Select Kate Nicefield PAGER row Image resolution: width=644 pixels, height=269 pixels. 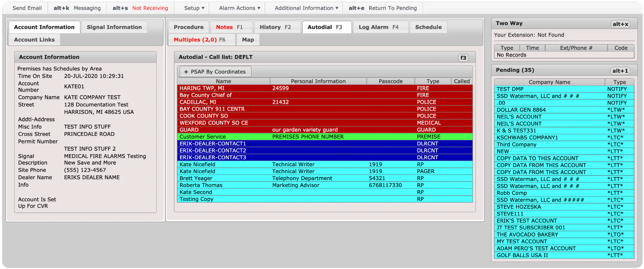point(325,171)
